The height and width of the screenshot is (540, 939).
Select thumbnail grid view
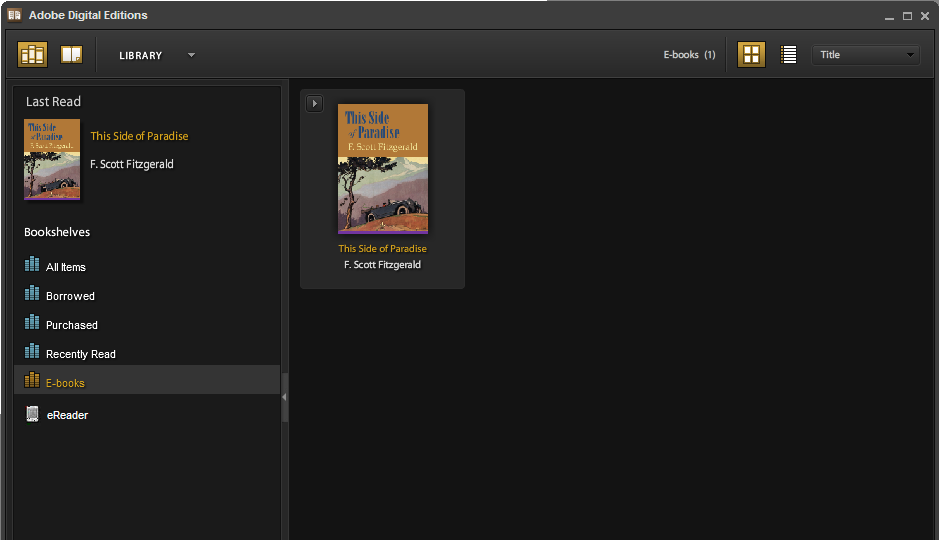(x=751, y=54)
